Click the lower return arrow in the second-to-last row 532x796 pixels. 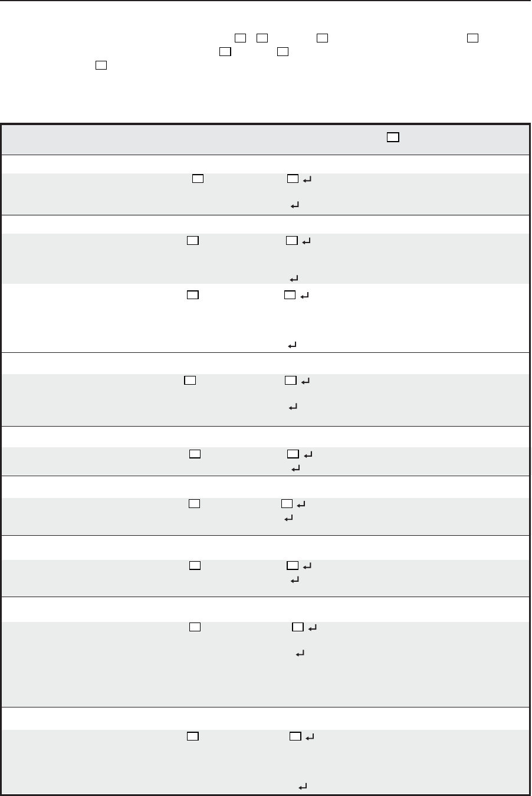tap(300, 654)
